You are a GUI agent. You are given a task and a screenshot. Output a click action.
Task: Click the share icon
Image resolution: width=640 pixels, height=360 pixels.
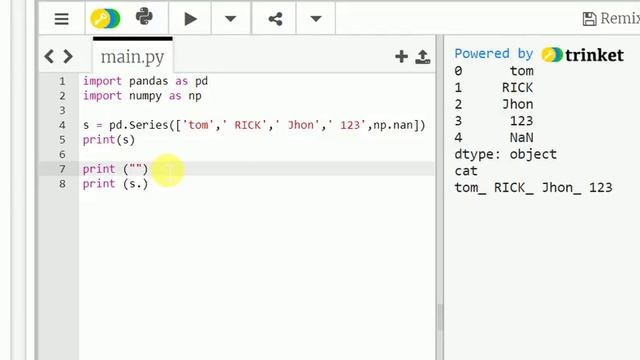(x=276, y=19)
